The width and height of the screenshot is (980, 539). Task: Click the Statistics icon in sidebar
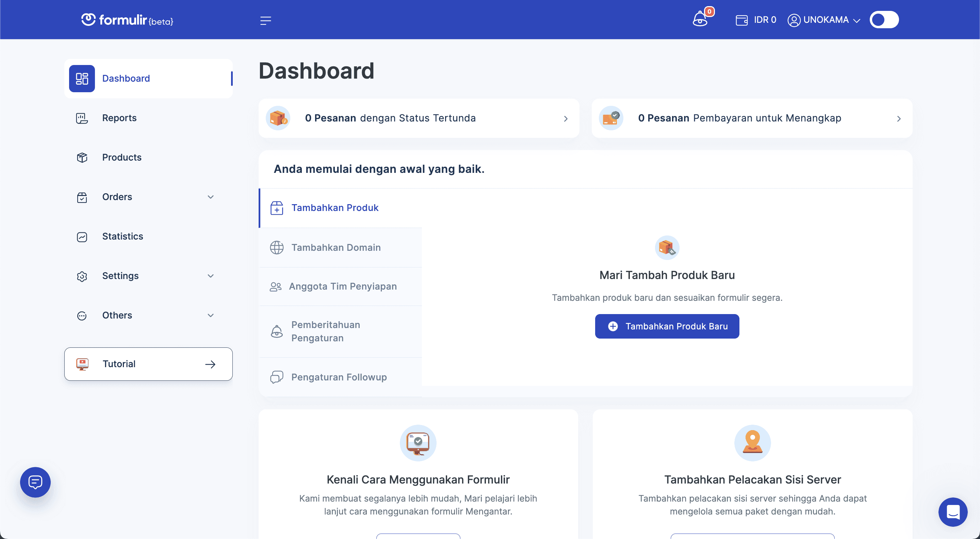click(x=82, y=236)
